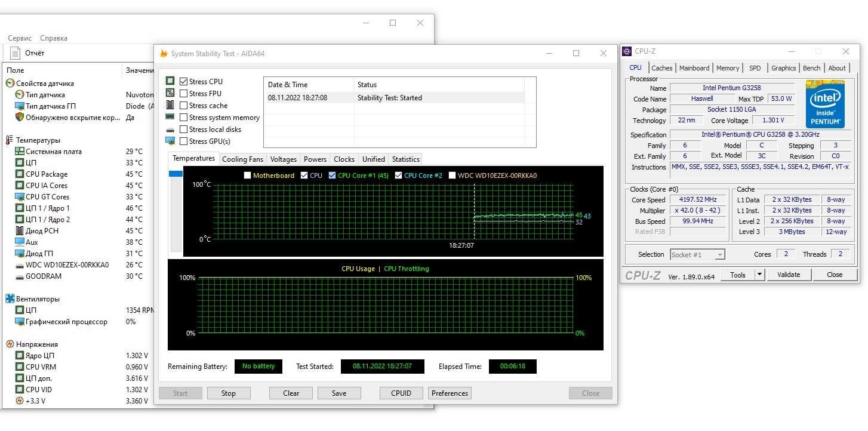The width and height of the screenshot is (868, 431).
Task: Toggle CPU Core #2 graph checkbox
Action: 399,176
